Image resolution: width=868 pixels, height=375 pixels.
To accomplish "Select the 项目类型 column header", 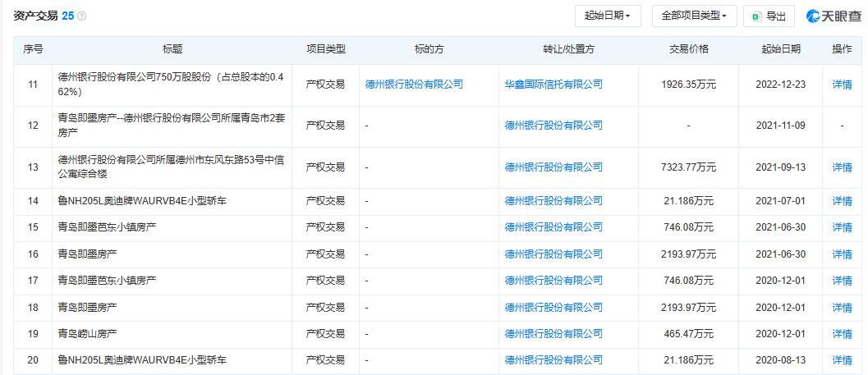I will coord(325,49).
